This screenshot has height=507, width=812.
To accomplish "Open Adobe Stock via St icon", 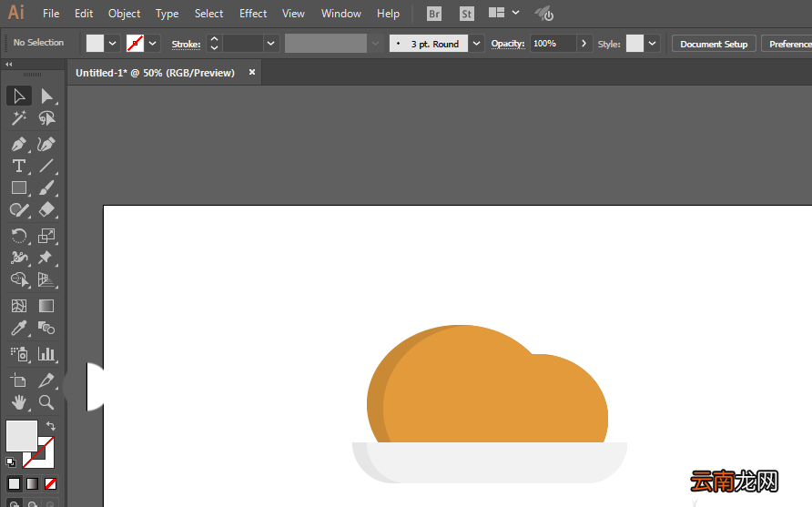I will 467,14.
